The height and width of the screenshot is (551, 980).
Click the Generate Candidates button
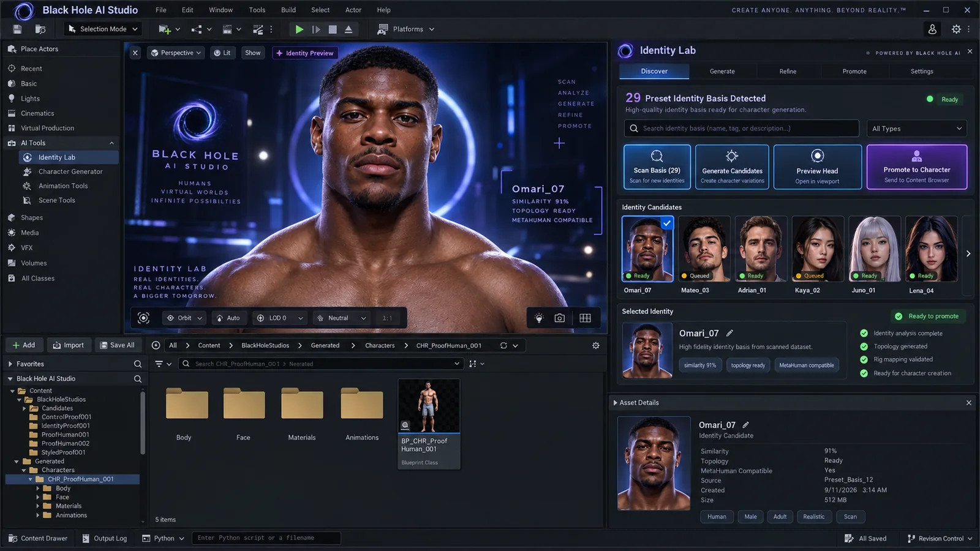point(732,167)
